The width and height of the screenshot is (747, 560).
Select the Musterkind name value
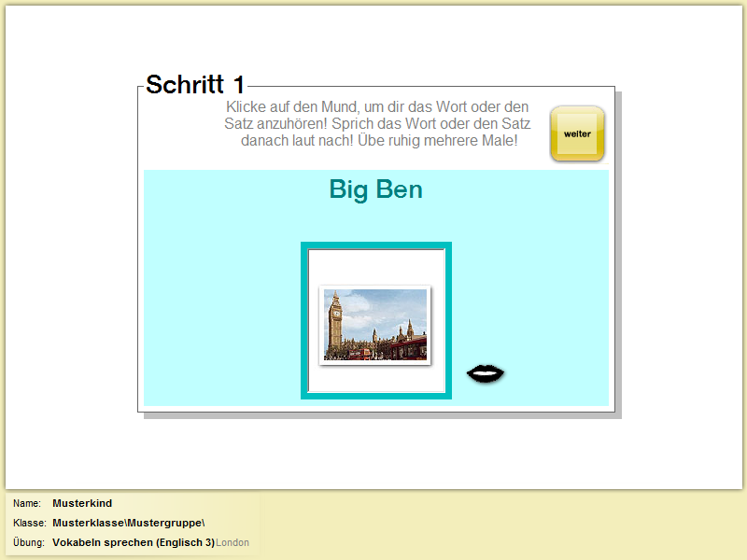click(82, 504)
